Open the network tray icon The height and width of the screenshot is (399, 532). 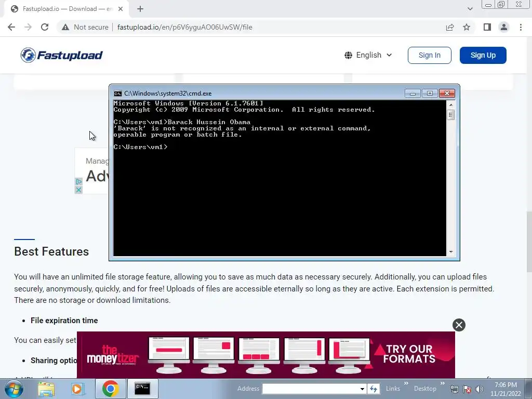click(x=454, y=389)
